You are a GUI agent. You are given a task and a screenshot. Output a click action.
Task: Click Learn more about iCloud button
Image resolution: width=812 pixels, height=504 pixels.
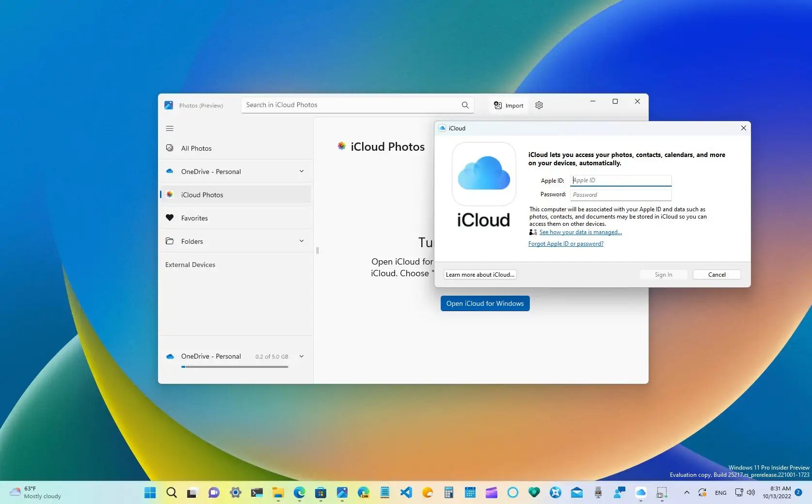(479, 274)
